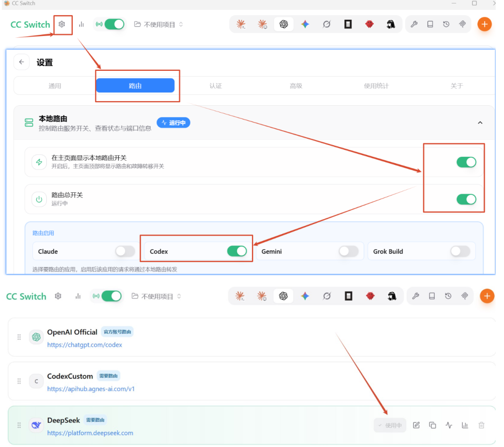Click the orange plus button in settings view
The width and height of the screenshot is (504, 447).
tap(484, 24)
